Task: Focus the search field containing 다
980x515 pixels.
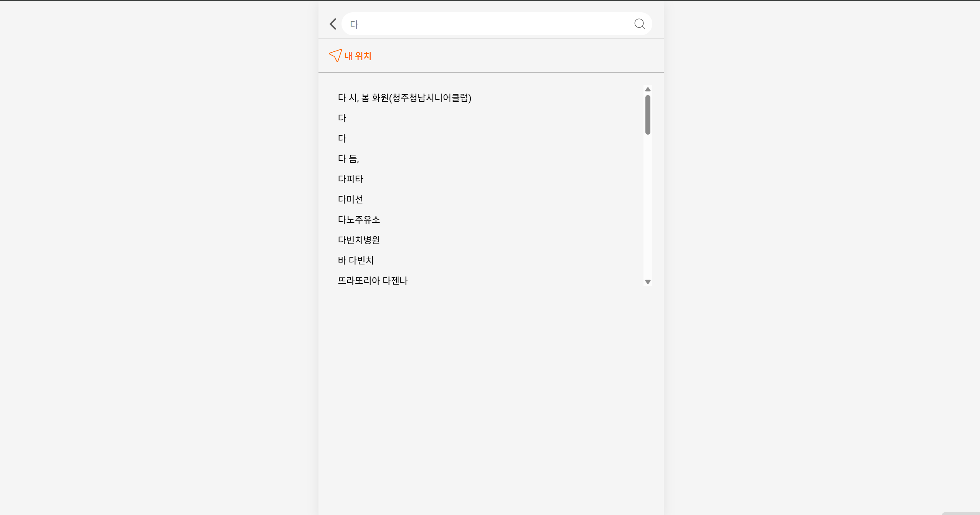Action: click(487, 24)
